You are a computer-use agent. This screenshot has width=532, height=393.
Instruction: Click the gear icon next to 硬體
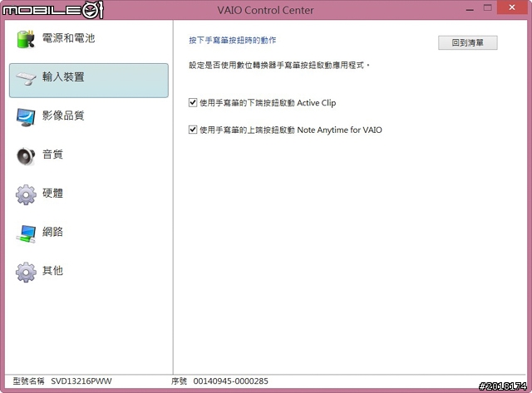click(26, 194)
